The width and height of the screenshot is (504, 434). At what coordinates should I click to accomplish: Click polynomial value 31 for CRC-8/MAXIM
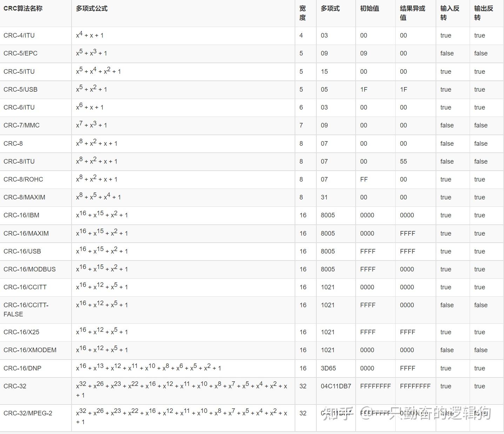point(324,197)
